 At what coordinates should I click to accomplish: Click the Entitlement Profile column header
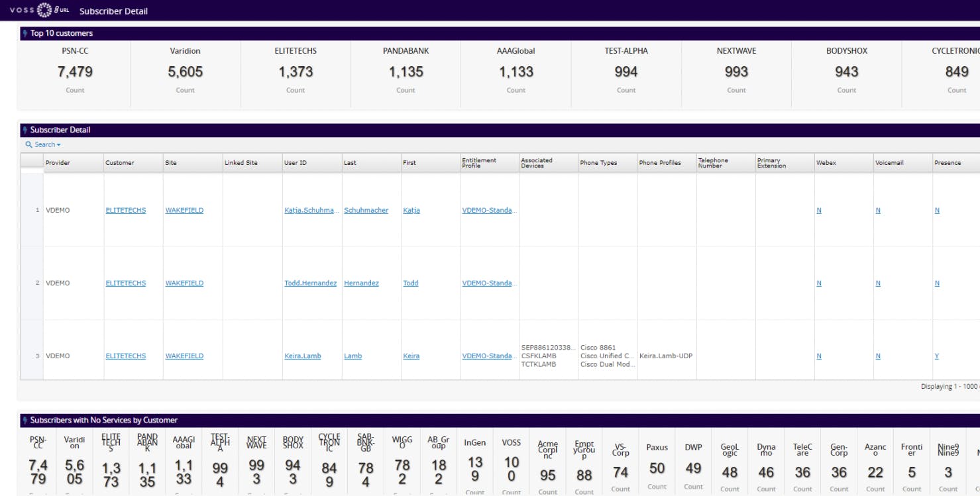pyautogui.click(x=479, y=163)
